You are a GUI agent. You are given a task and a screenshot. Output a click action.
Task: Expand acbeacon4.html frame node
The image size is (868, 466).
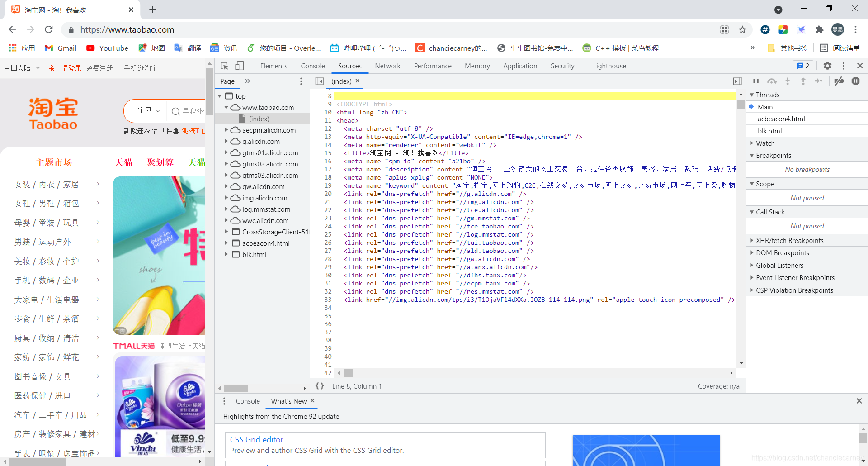point(226,243)
